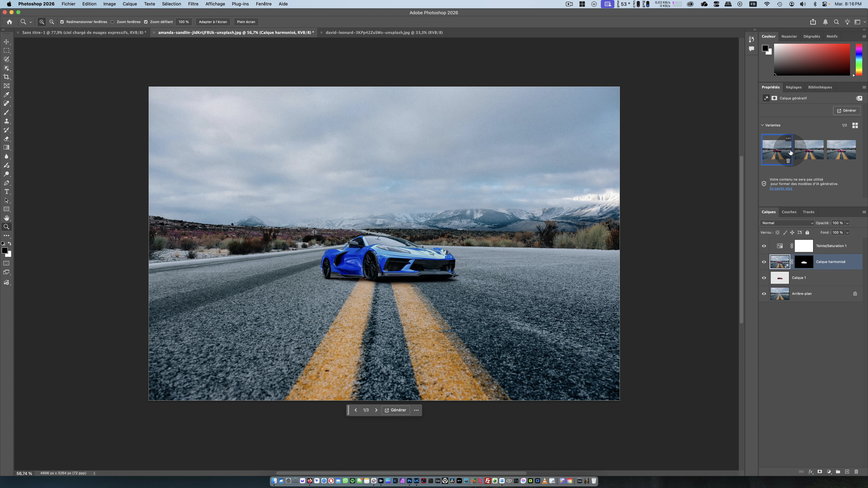Open the Opacité value dropdown arrow
Image resolution: width=868 pixels, height=488 pixels.
pyautogui.click(x=847, y=223)
